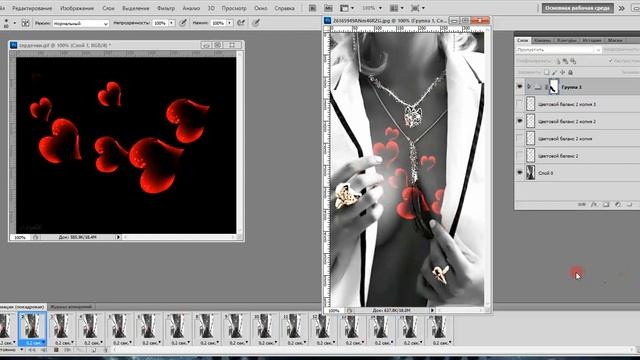Viewport: 640px width, 360px height.
Task: Go to first animation frame
Action: coord(31,350)
